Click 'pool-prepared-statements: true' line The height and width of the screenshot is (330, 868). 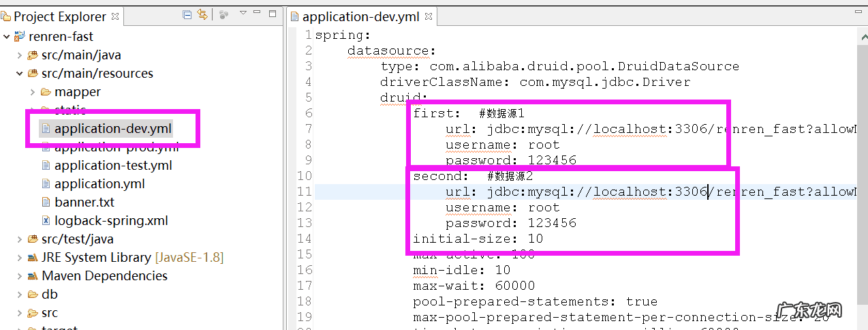536,301
